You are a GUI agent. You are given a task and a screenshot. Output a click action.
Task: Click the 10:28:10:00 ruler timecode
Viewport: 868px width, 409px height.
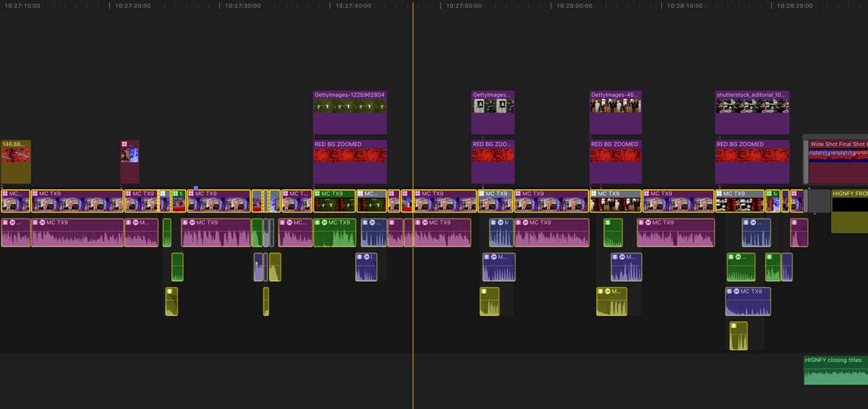[x=684, y=5]
